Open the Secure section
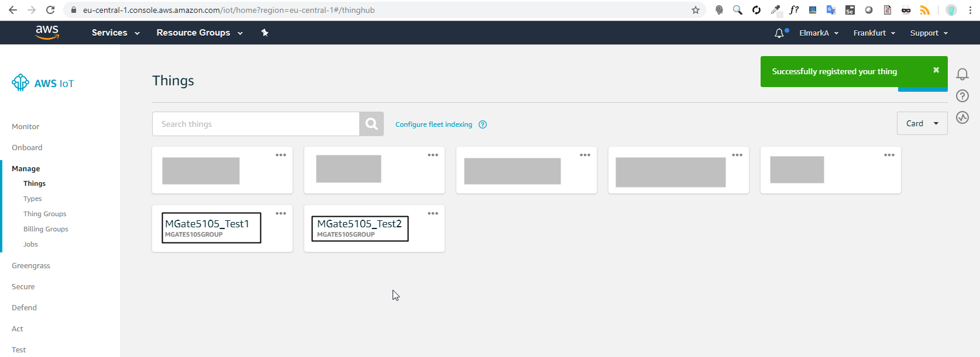980x357 pixels. click(x=23, y=286)
